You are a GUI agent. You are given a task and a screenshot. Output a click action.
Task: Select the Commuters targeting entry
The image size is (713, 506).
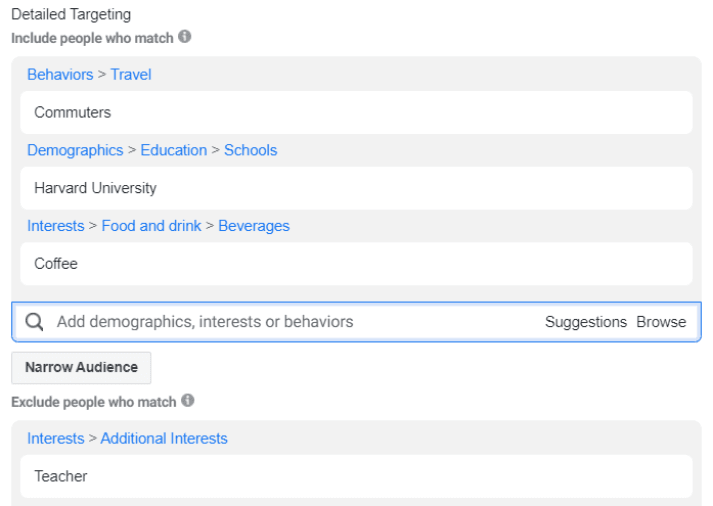point(73,113)
